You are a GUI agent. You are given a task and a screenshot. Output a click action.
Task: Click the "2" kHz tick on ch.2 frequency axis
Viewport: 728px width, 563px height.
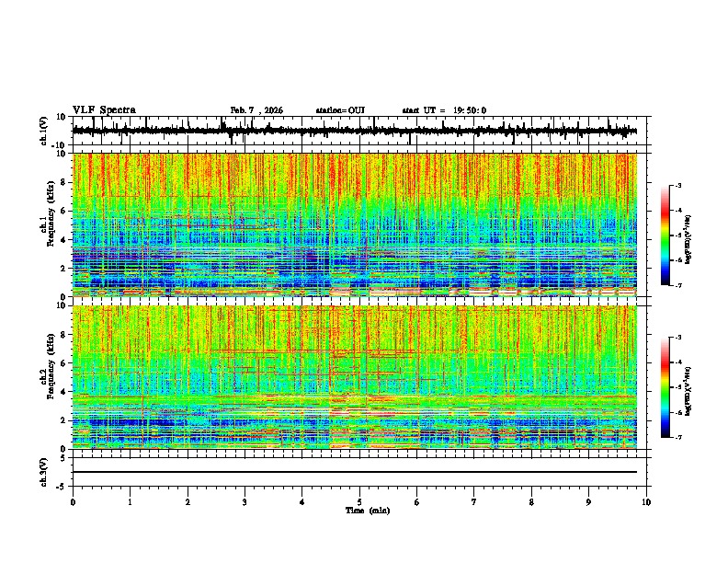click(x=64, y=420)
